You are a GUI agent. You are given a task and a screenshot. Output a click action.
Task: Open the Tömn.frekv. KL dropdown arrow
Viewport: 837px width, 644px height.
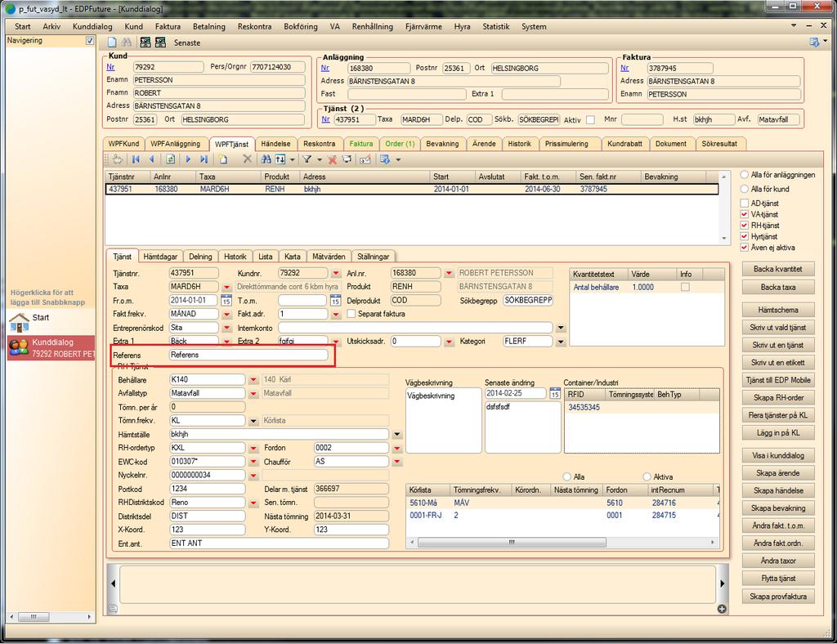253,421
